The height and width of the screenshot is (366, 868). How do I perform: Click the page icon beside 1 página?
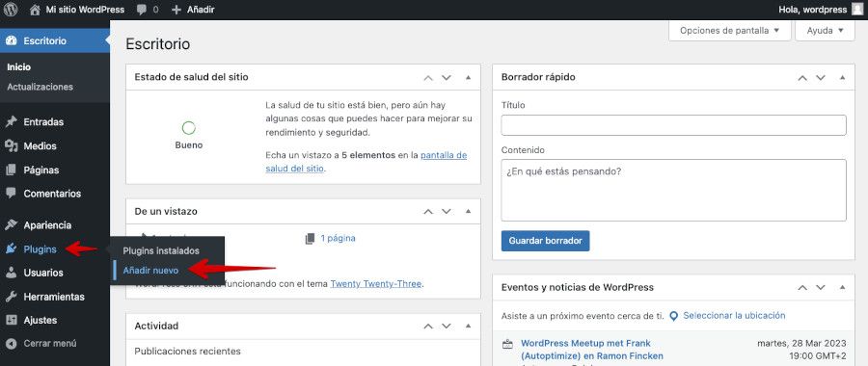point(310,239)
